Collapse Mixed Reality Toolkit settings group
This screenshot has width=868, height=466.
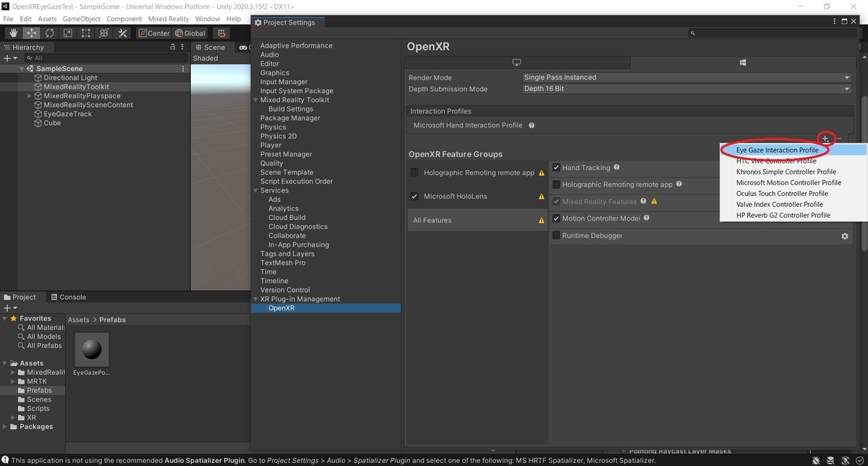(x=255, y=100)
